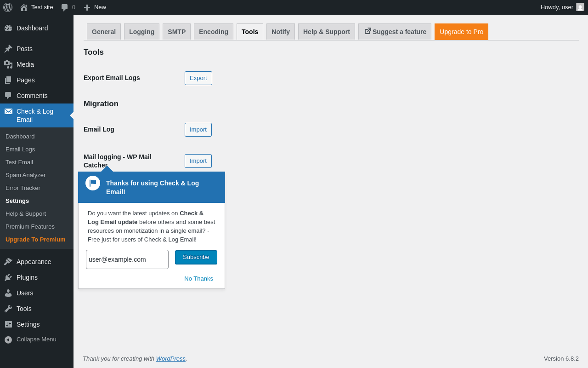Switch to the Logging tab
588x368 pixels.
141,32
